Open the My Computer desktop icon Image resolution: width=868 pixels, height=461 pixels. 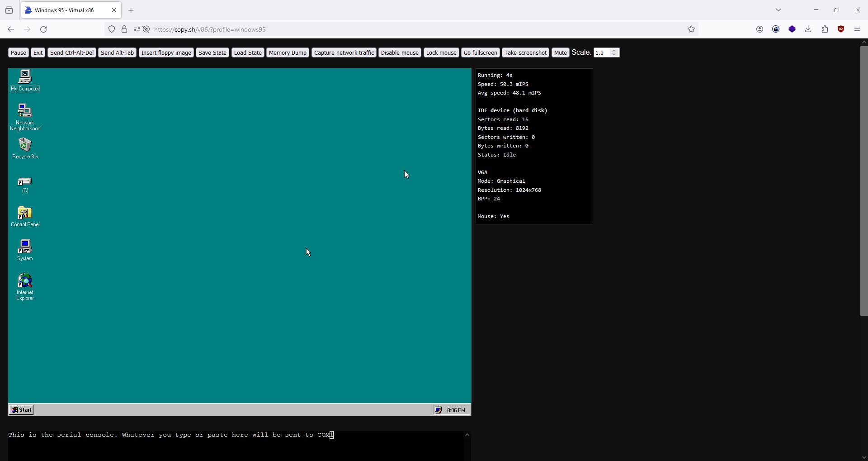[25, 81]
